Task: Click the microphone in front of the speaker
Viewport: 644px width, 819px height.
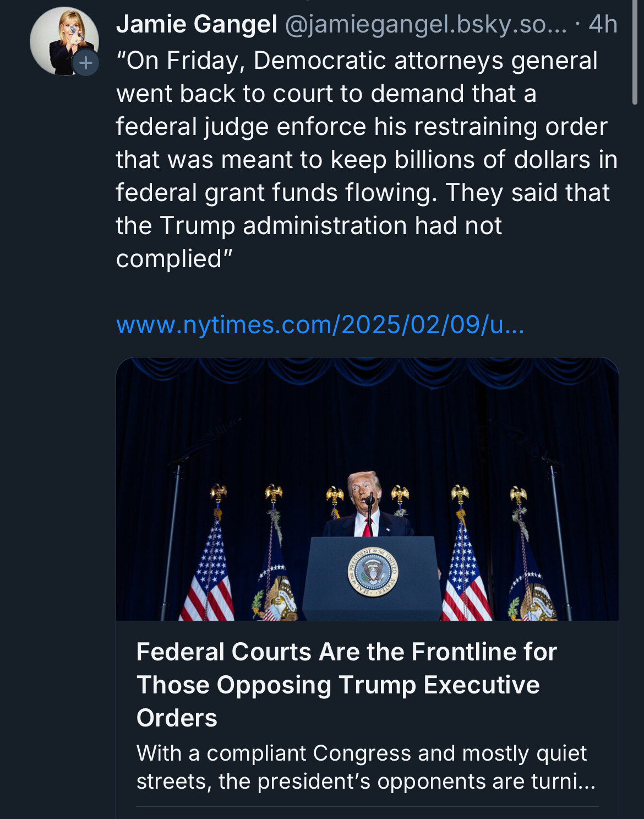Action: click(370, 501)
